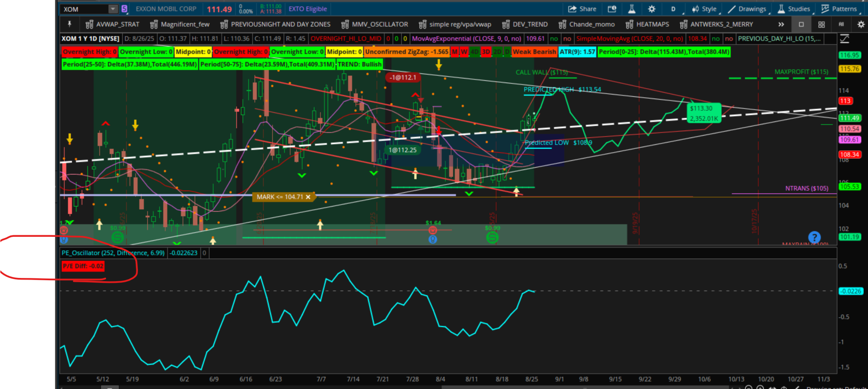The width and height of the screenshot is (868, 389).
Task: Open the blue question mark help icon
Action: tap(814, 237)
